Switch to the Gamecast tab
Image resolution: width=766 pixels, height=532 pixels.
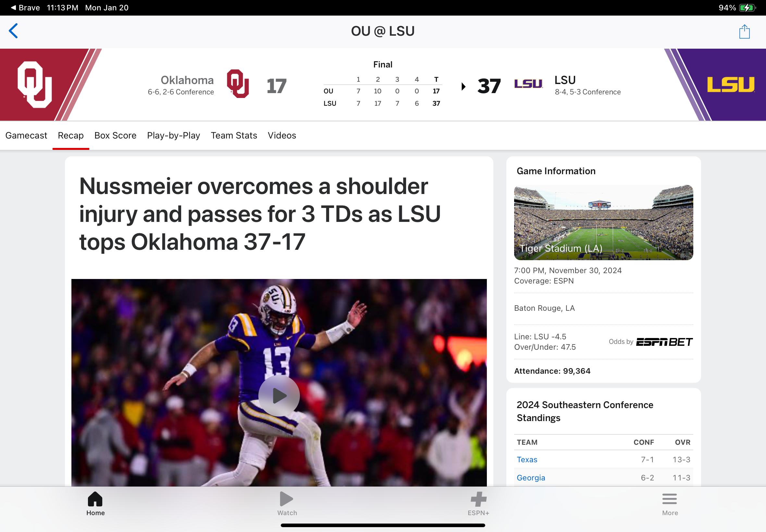(x=26, y=135)
